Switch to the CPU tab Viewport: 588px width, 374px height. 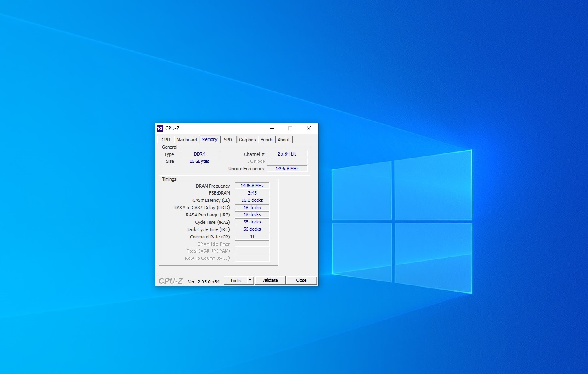(166, 140)
